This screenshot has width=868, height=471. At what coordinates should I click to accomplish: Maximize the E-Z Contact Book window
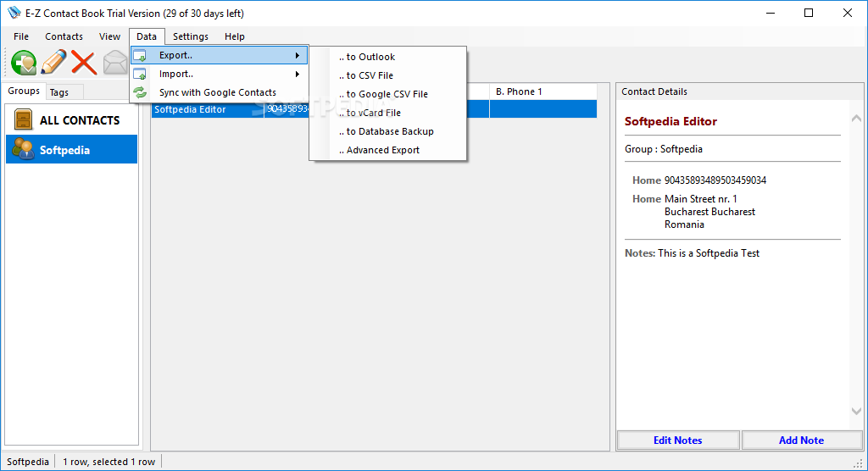pos(809,14)
